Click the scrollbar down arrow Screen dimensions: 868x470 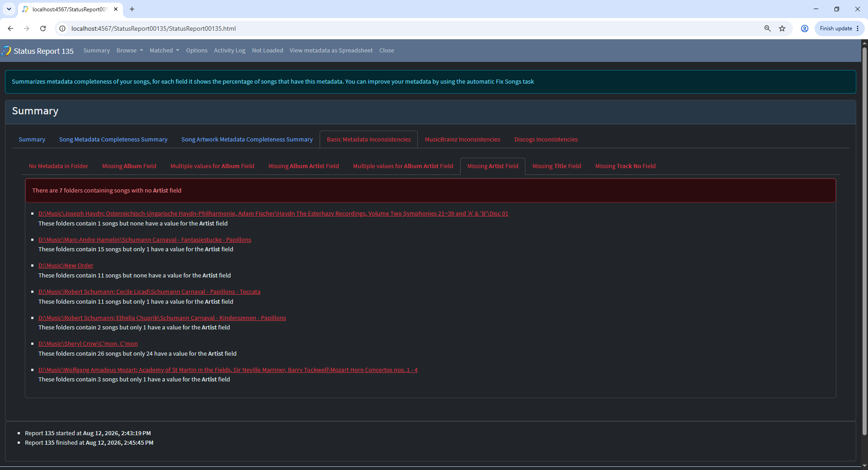tap(864, 466)
